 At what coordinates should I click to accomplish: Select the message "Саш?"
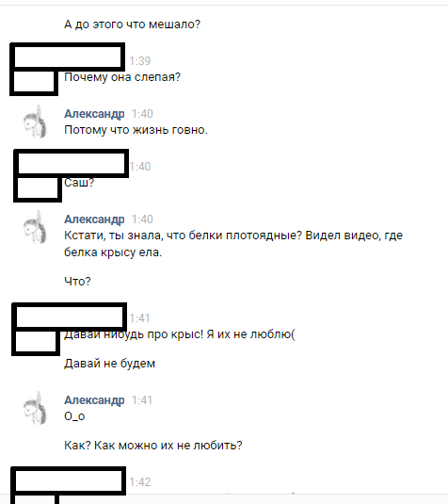click(79, 183)
